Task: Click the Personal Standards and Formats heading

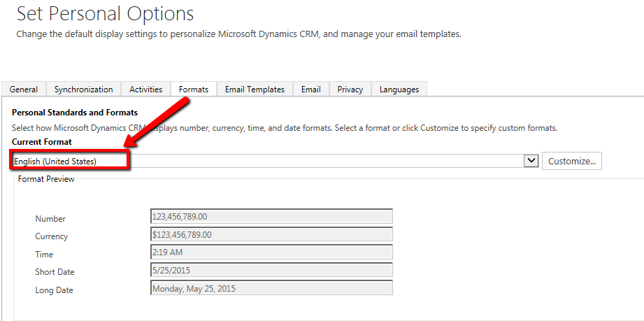Action: click(75, 113)
